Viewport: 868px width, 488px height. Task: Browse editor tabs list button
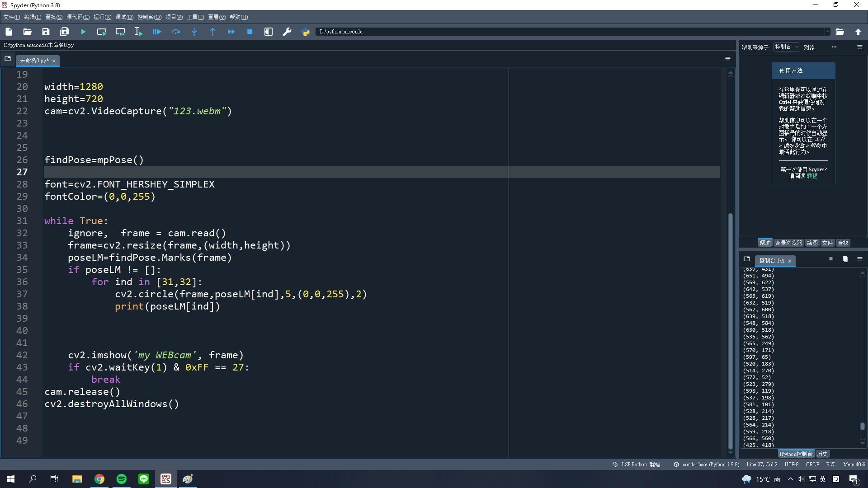coord(8,59)
